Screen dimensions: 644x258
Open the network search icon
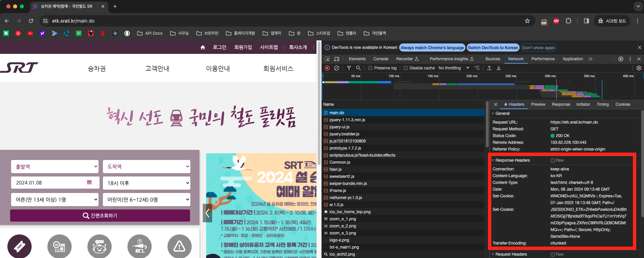pos(358,68)
